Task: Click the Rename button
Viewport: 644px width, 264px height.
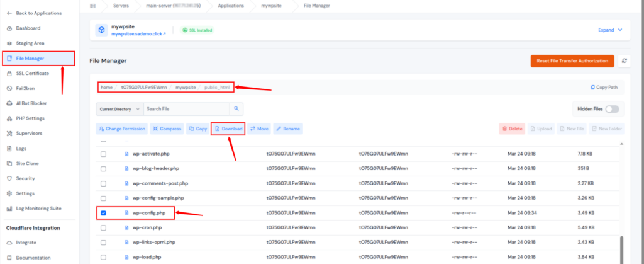Action: 288,129
